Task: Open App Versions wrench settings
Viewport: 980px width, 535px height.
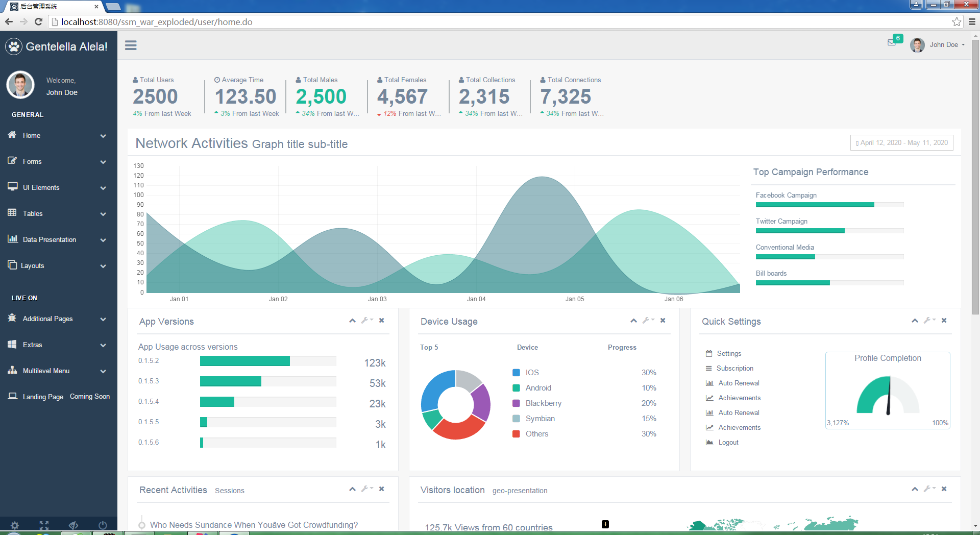Action: (367, 321)
